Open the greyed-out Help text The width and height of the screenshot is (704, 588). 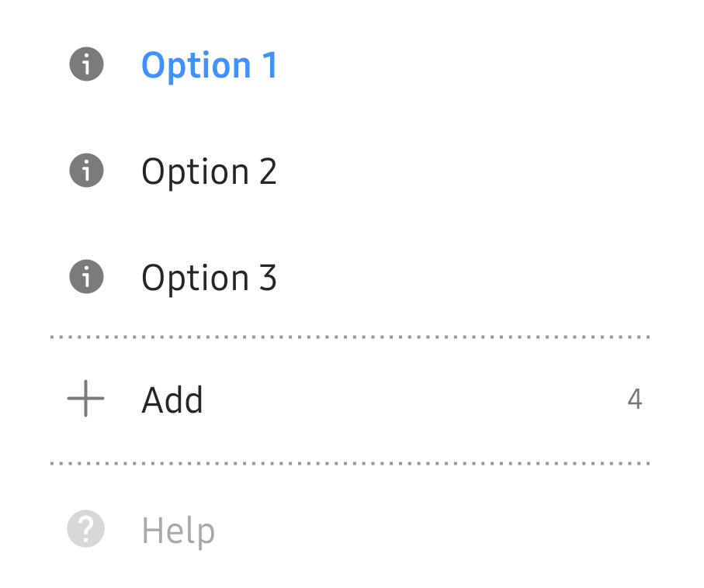point(178,531)
